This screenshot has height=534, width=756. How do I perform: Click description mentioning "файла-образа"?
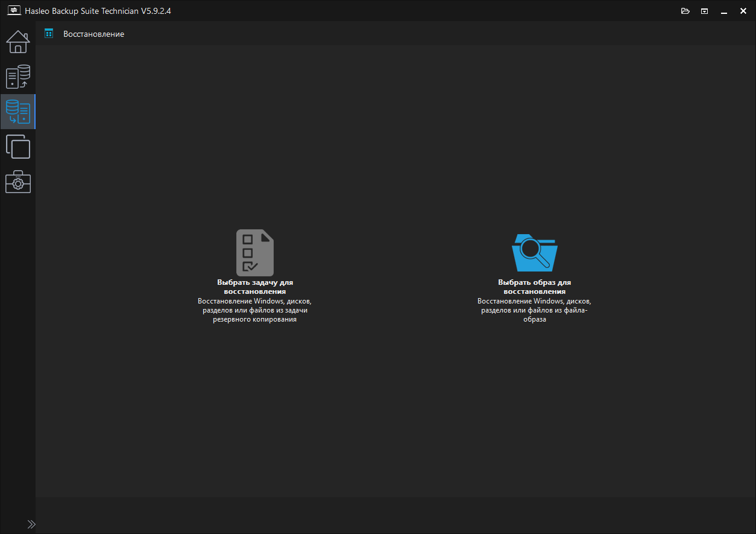click(x=534, y=310)
